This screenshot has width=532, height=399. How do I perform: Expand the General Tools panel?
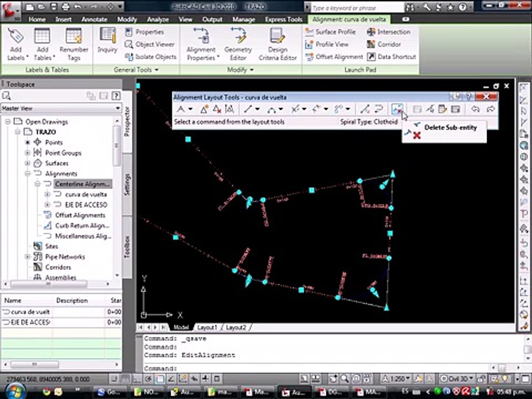point(136,70)
